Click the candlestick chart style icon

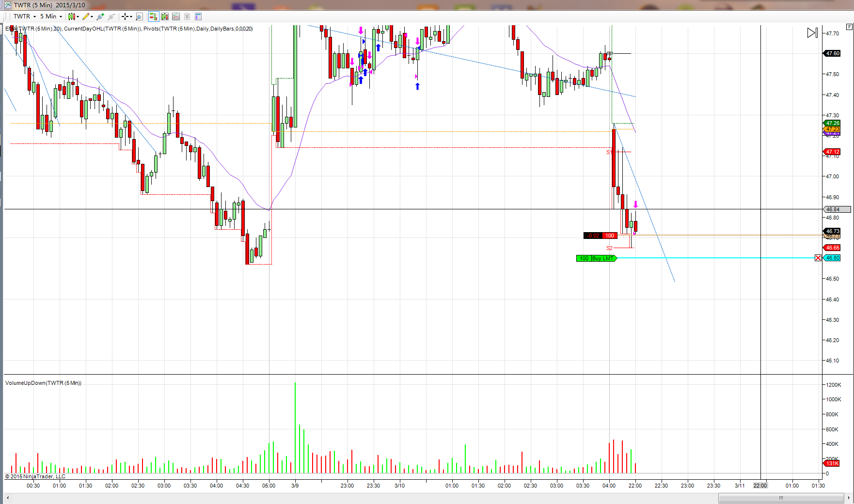[x=71, y=16]
